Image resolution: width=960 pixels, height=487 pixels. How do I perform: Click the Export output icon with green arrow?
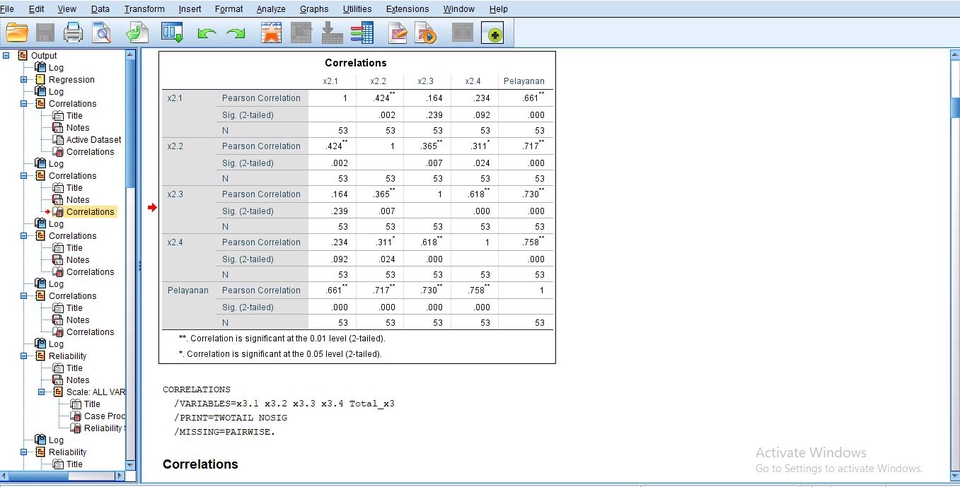pyautogui.click(x=138, y=32)
